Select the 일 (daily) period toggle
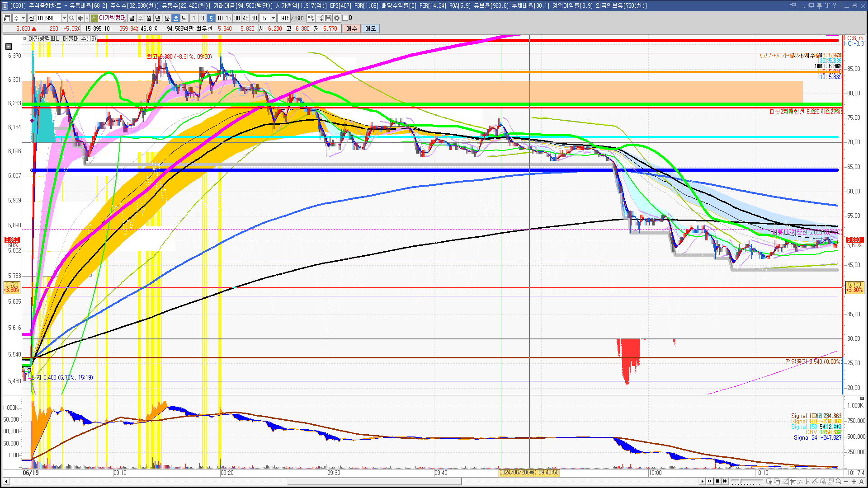This screenshot has height=488, width=868. pyautogui.click(x=132, y=18)
